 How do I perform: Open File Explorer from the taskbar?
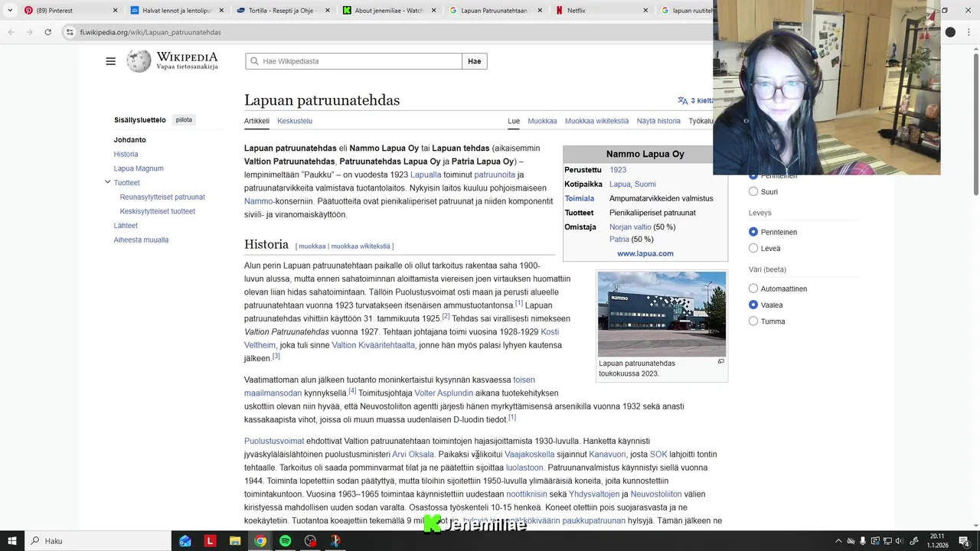235,541
